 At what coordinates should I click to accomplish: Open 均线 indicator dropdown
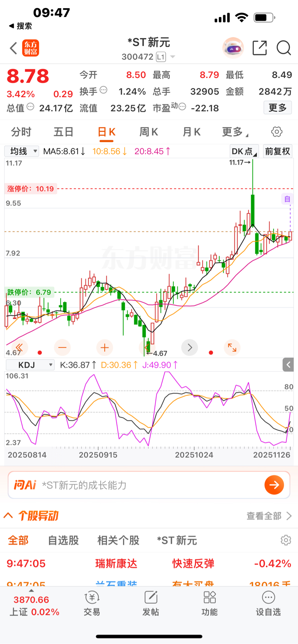point(22,151)
